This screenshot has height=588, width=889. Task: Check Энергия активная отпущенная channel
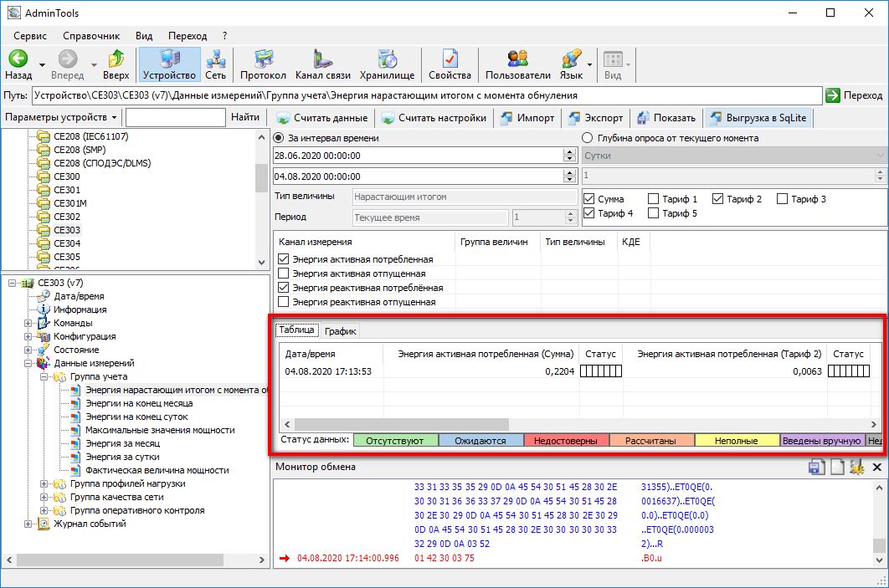283,274
